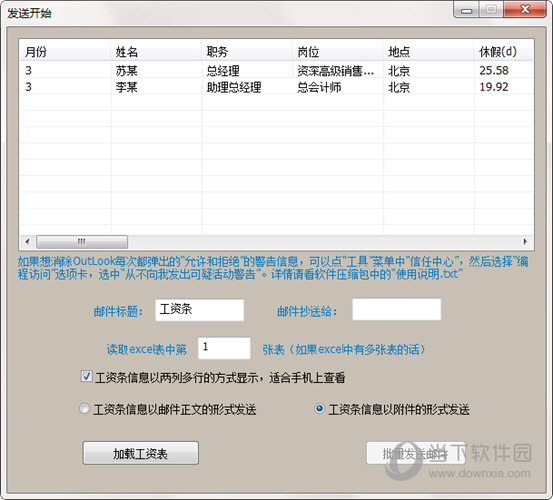Click 北京 in the 李某 row
The image size is (553, 500).
coord(399,87)
